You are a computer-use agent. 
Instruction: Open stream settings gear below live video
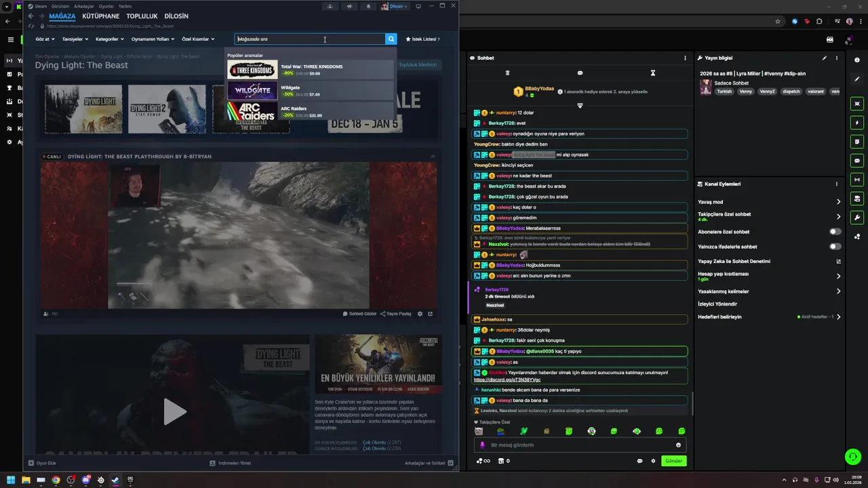(x=420, y=314)
